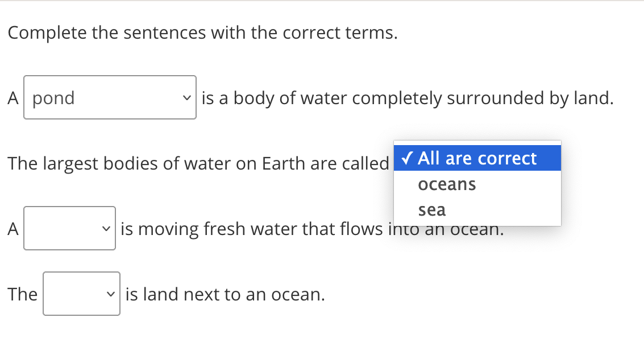This screenshot has height=342, width=644.
Task: Click the checkmark beside All are correct
Action: tap(408, 158)
